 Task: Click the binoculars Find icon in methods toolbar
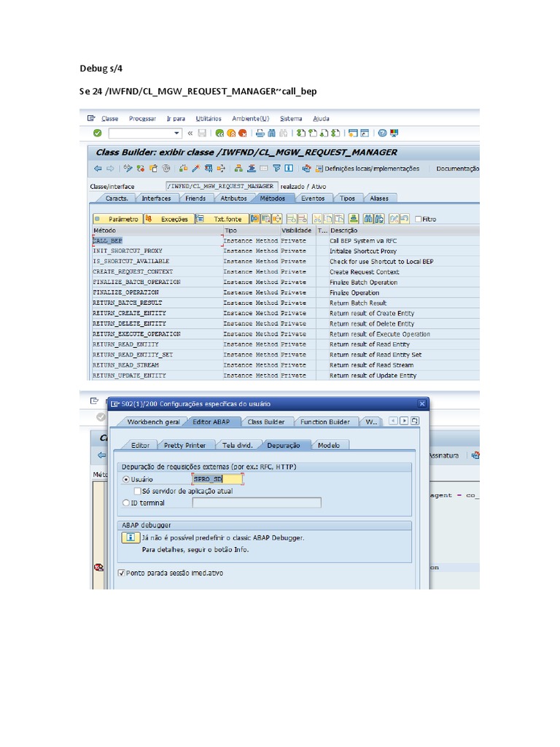[x=367, y=219]
